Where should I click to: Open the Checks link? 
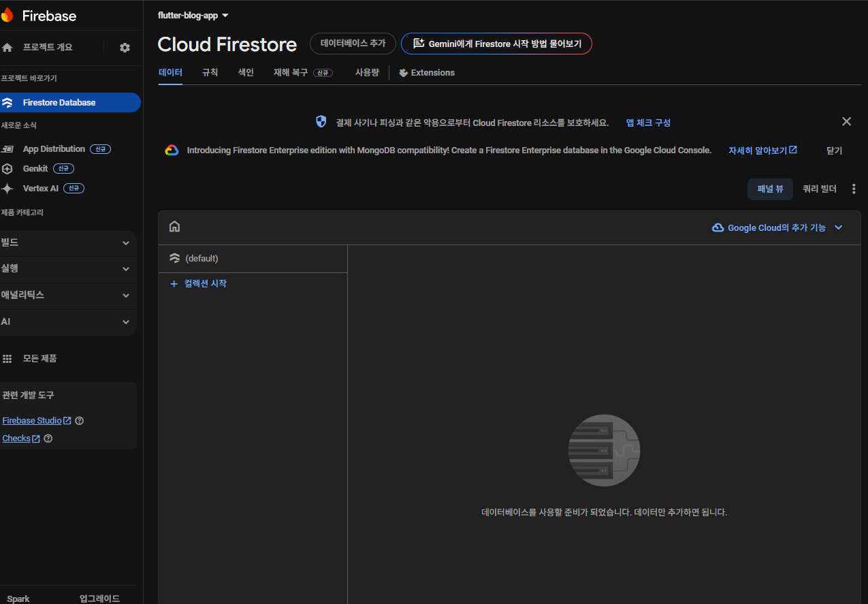[x=21, y=439]
